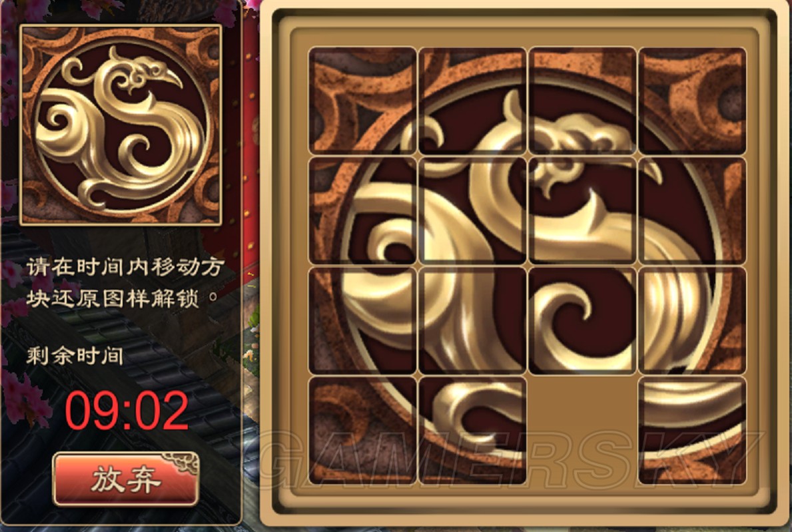792x532 pixels.
Task: Click the second-row tile with the curled tail spiral
Action: coord(362,210)
